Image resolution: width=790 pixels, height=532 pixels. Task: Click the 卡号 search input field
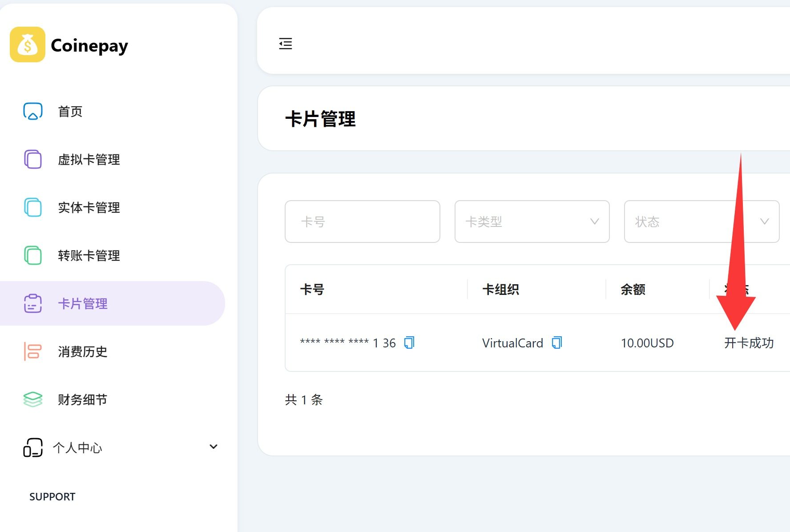(362, 222)
